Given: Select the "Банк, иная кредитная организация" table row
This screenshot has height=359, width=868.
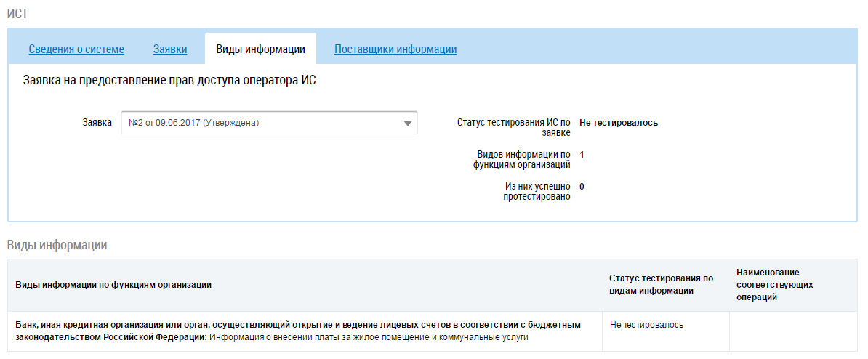Looking at the screenshot, I should [x=298, y=331].
